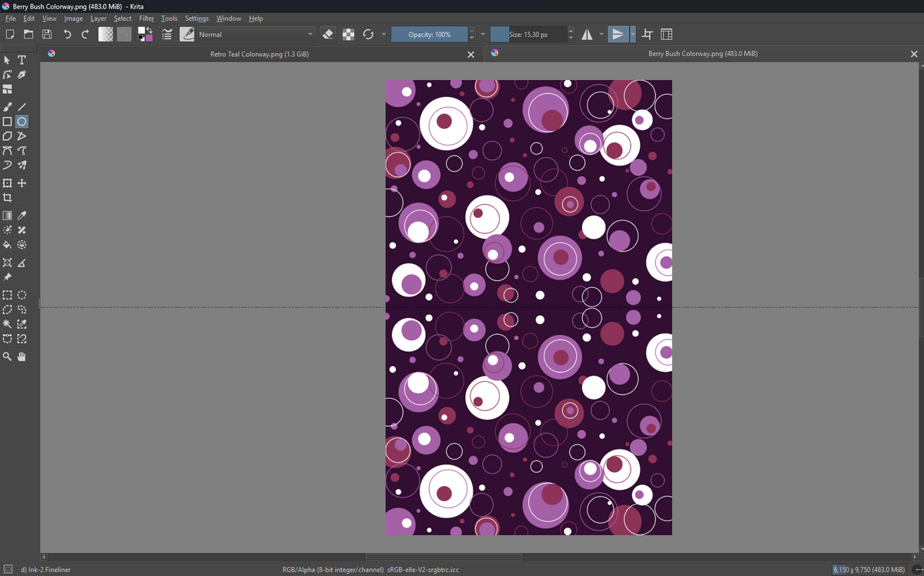This screenshot has width=924, height=576.
Task: Open the Filter menu
Action: 146,18
